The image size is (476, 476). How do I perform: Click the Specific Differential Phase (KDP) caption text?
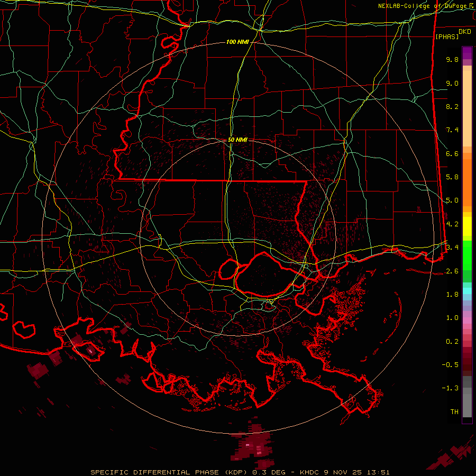[240, 472]
